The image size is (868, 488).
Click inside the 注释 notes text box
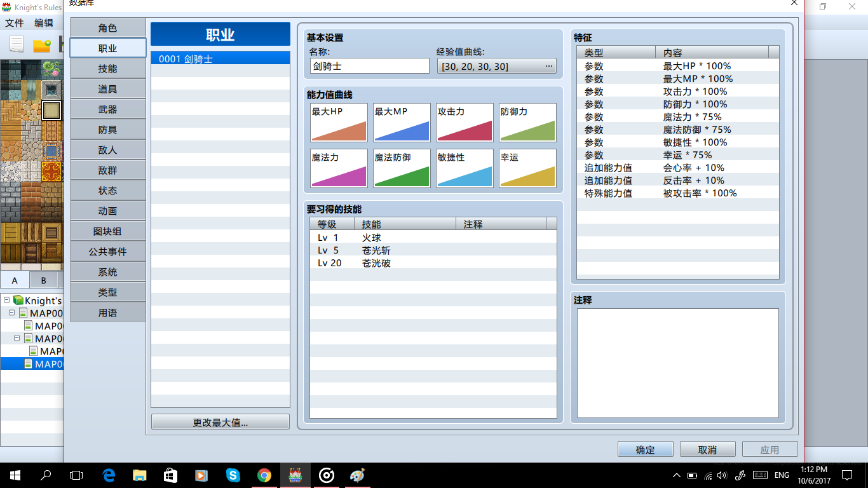tap(678, 363)
